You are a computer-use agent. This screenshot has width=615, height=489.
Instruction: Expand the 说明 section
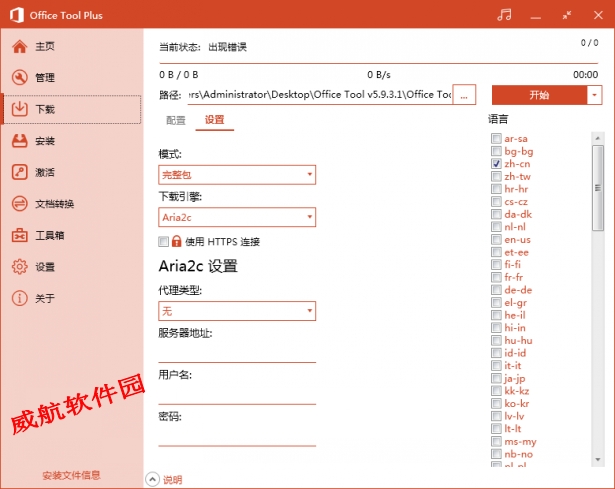164,479
